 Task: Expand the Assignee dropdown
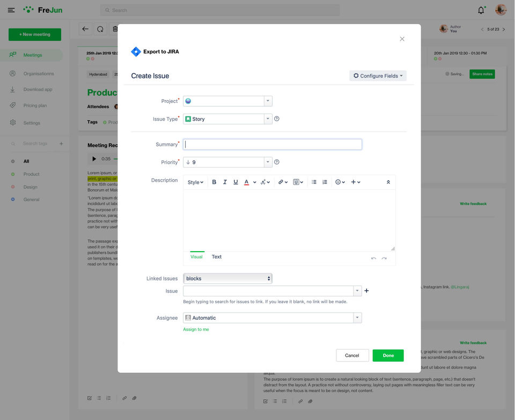tap(357, 318)
